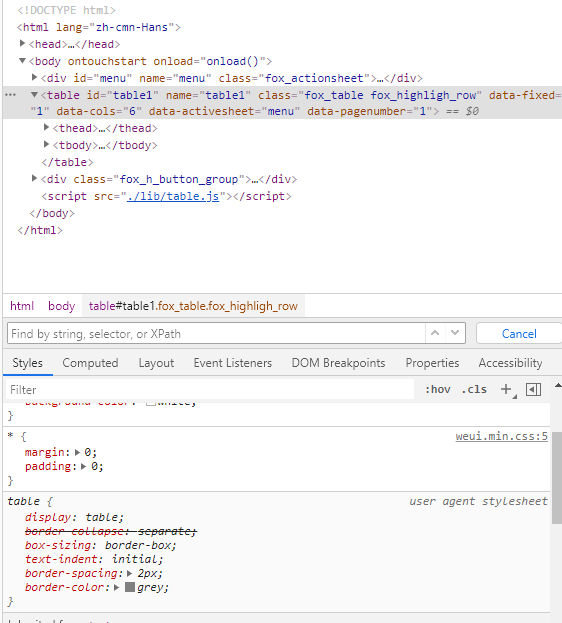The height and width of the screenshot is (623, 562).
Task: Expand the border-color property
Action: click(x=117, y=587)
